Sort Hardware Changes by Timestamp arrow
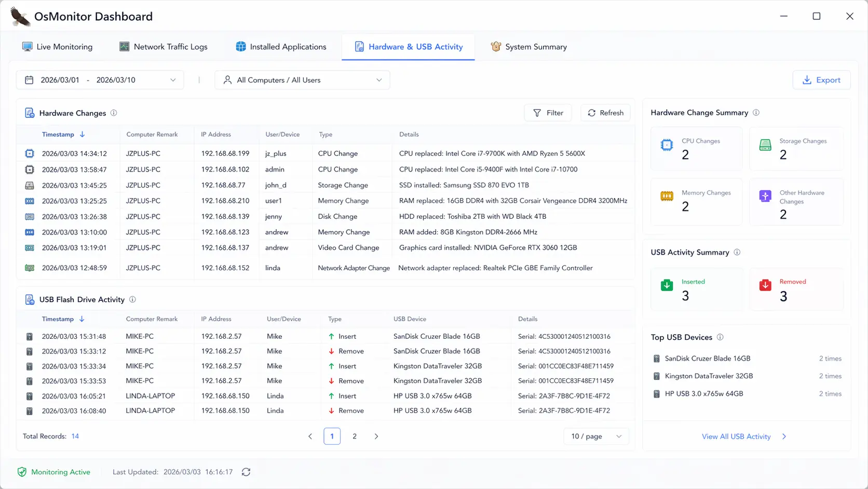The image size is (868, 489). pos(82,134)
